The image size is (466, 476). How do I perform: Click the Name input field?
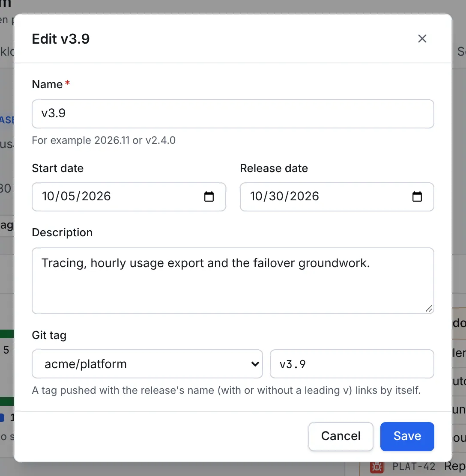(x=233, y=114)
